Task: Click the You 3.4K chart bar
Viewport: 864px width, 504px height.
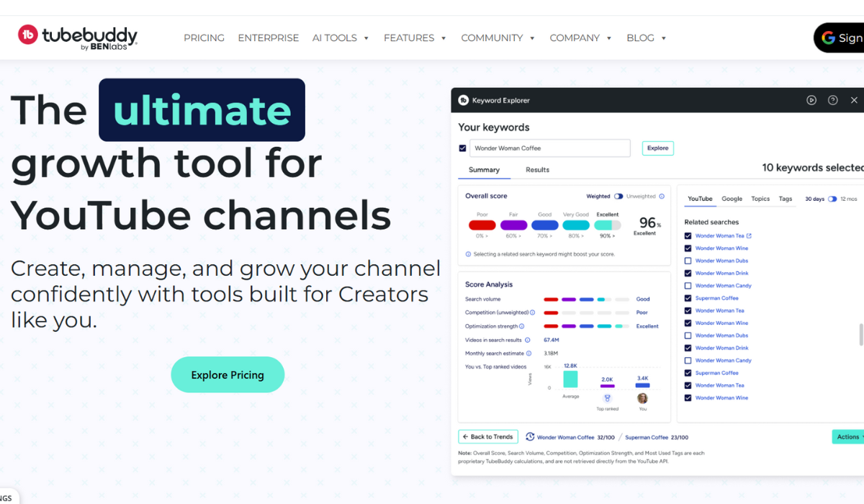Action: (x=643, y=385)
